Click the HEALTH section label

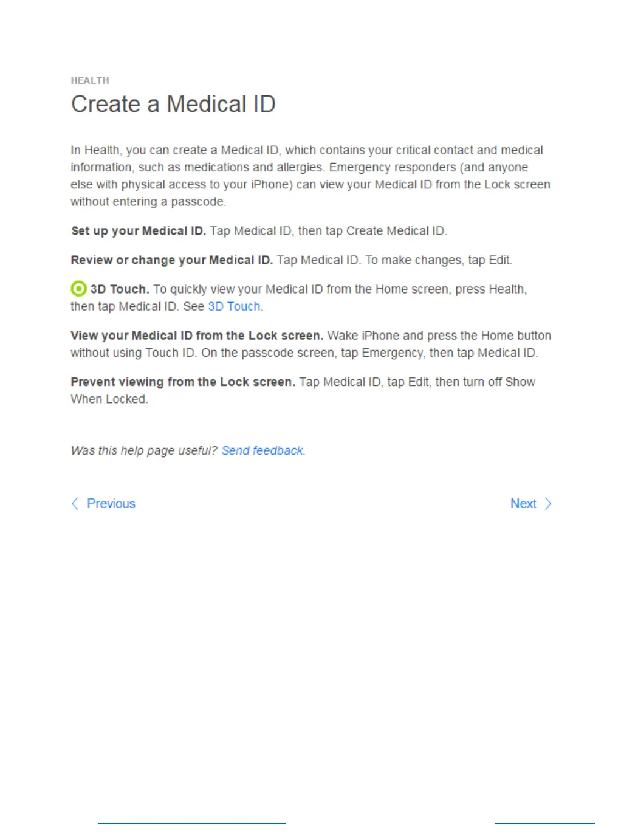(90, 80)
